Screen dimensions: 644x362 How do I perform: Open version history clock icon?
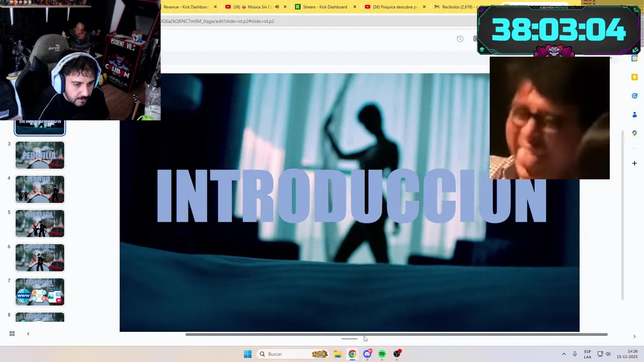click(x=460, y=39)
